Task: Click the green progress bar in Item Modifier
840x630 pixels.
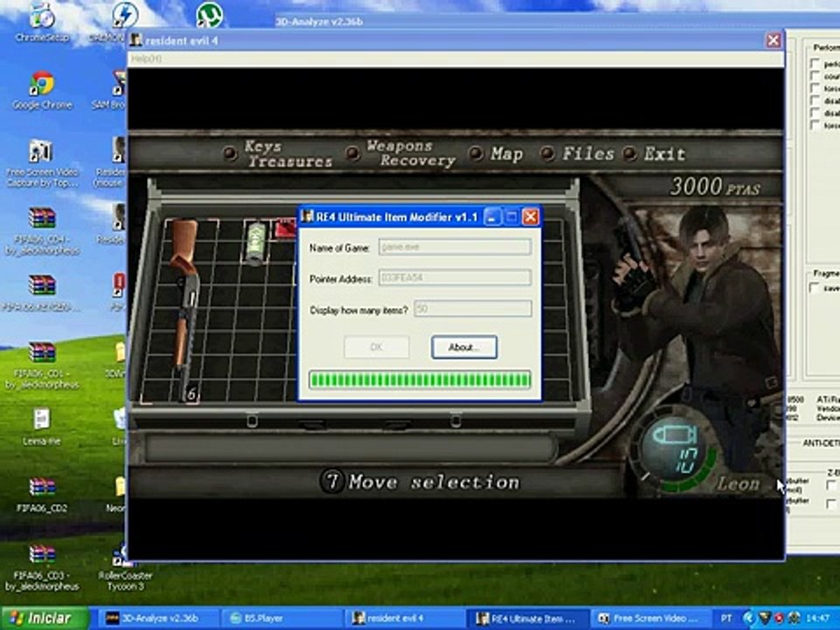Action: (419, 380)
